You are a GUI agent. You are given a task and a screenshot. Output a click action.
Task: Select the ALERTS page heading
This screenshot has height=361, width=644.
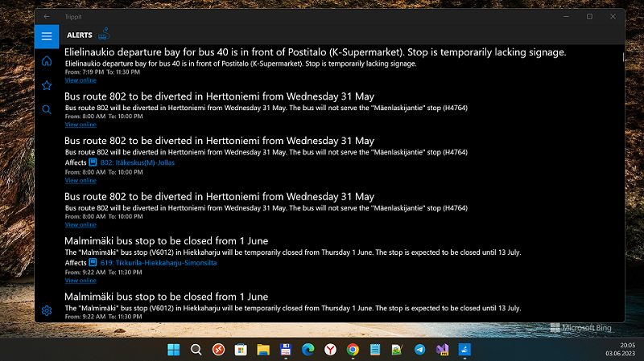(80, 35)
